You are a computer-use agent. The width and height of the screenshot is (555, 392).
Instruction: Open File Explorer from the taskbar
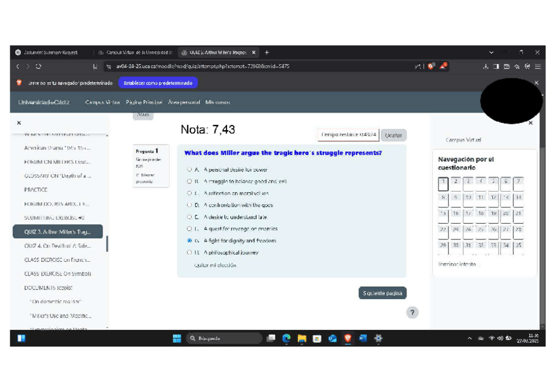(302, 338)
